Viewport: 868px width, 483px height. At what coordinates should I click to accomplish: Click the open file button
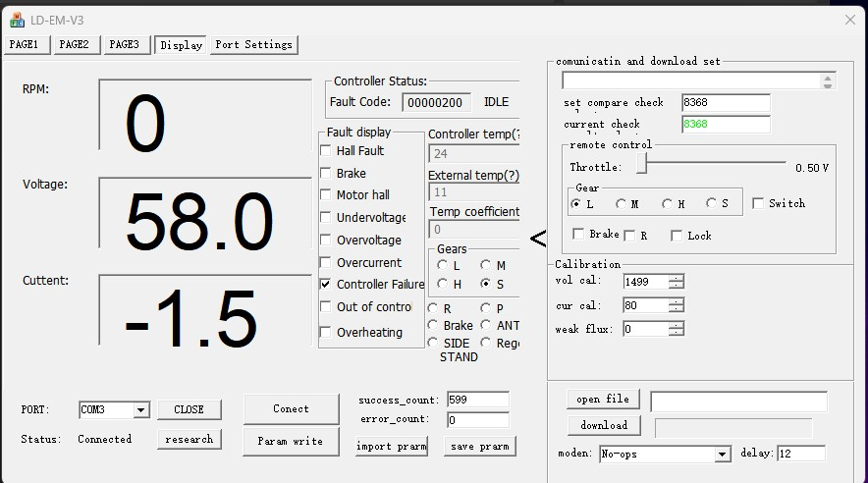click(603, 400)
